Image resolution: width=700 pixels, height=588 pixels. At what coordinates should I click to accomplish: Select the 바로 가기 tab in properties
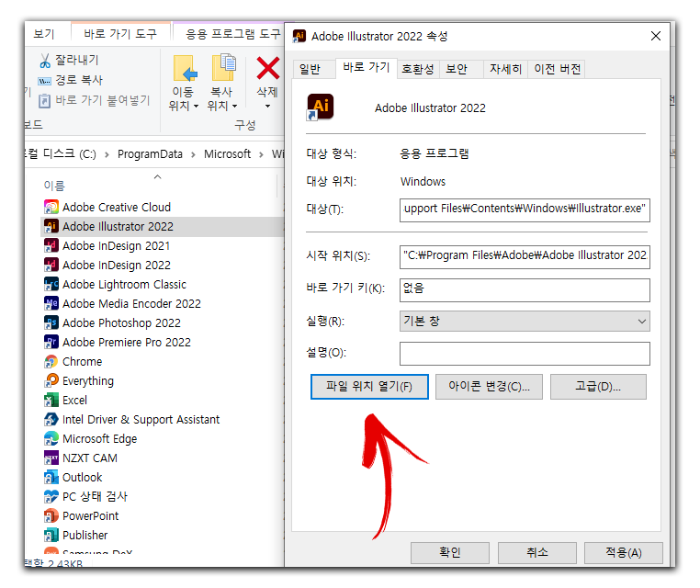[x=366, y=67]
